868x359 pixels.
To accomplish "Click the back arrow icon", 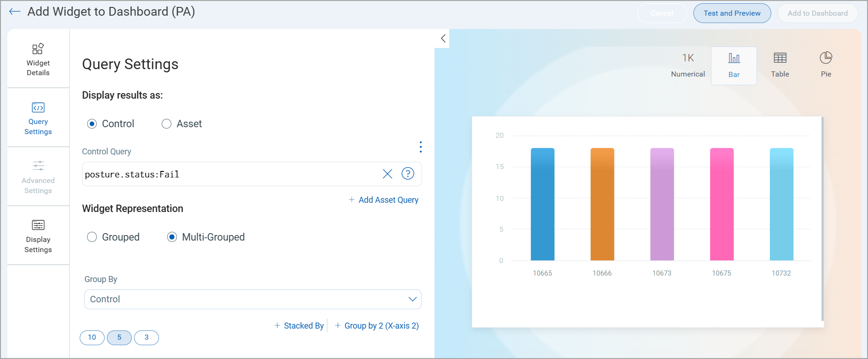I will coord(15,12).
